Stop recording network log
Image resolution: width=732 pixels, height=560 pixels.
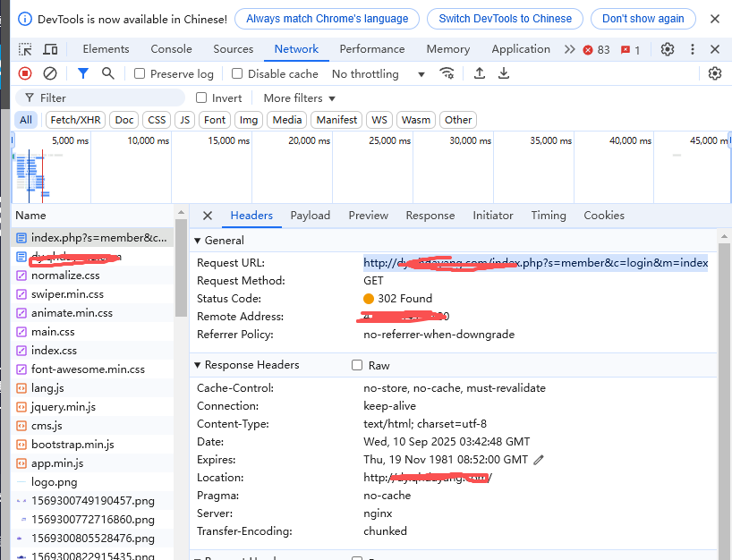point(25,73)
